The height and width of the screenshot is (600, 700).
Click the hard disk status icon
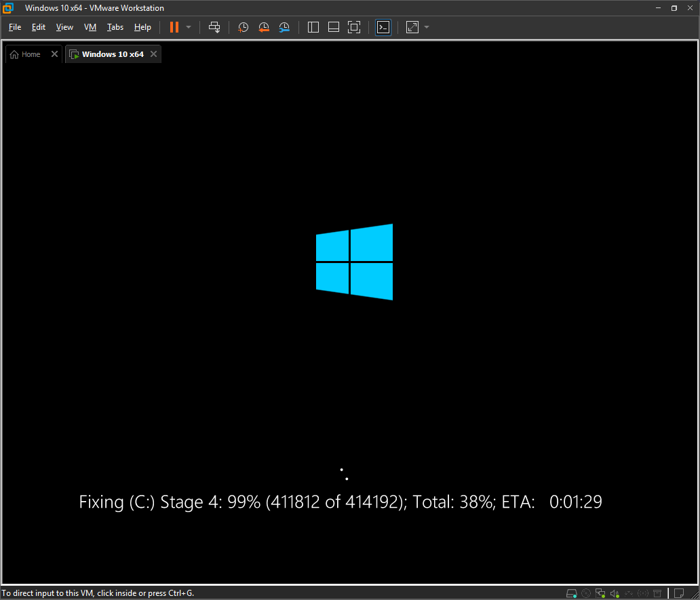[571, 593]
